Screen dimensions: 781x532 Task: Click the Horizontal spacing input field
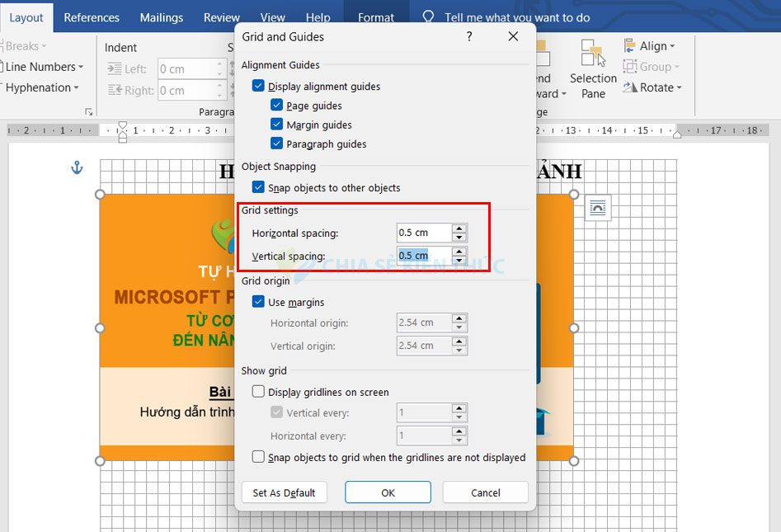click(423, 233)
